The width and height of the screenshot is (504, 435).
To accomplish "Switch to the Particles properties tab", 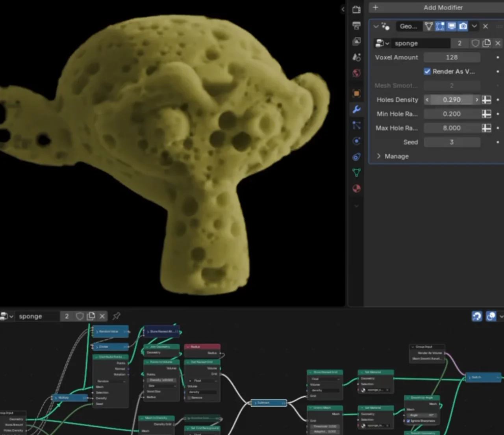I will 356,125.
